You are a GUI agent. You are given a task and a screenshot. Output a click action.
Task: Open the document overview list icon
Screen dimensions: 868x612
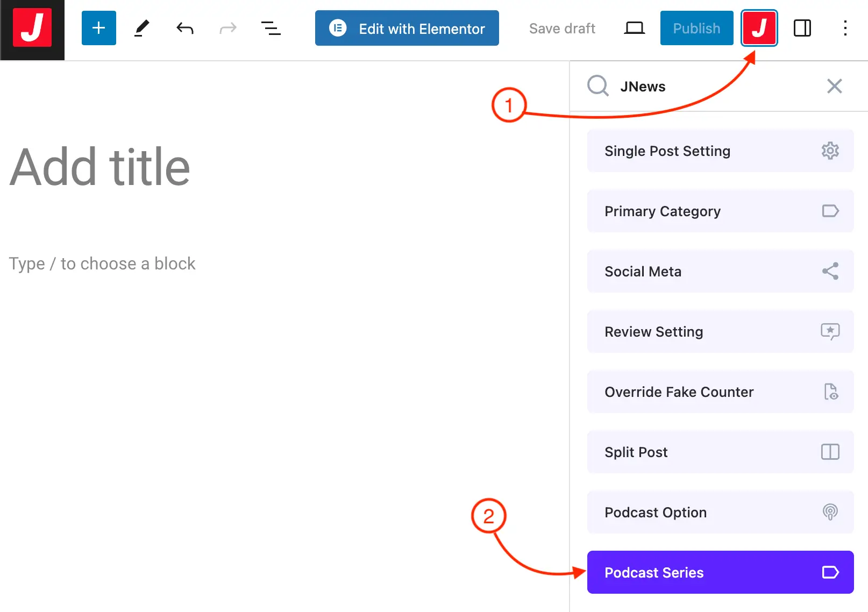271,28
